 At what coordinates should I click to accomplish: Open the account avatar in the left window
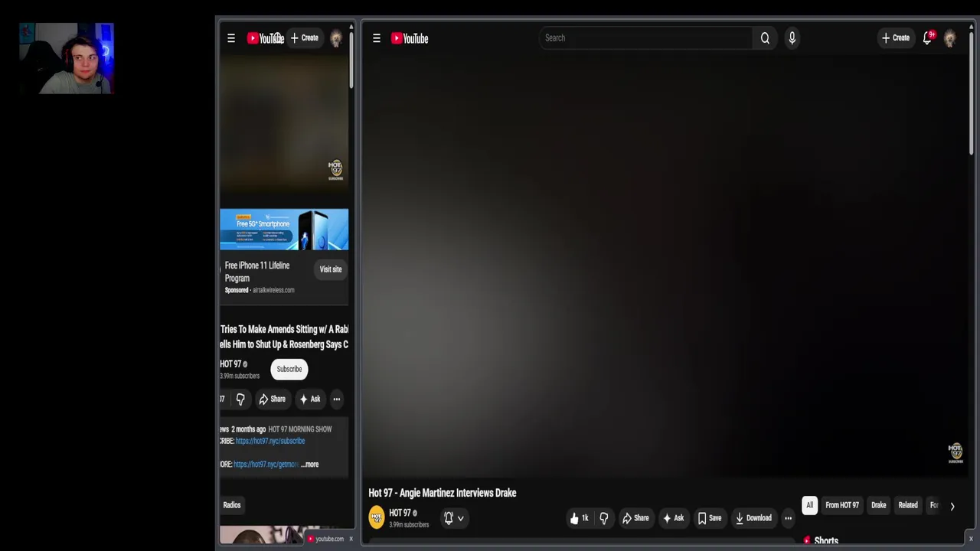coord(336,39)
